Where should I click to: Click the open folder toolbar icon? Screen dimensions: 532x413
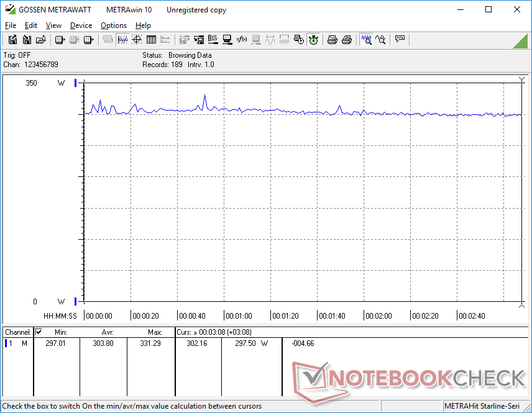coord(41,40)
